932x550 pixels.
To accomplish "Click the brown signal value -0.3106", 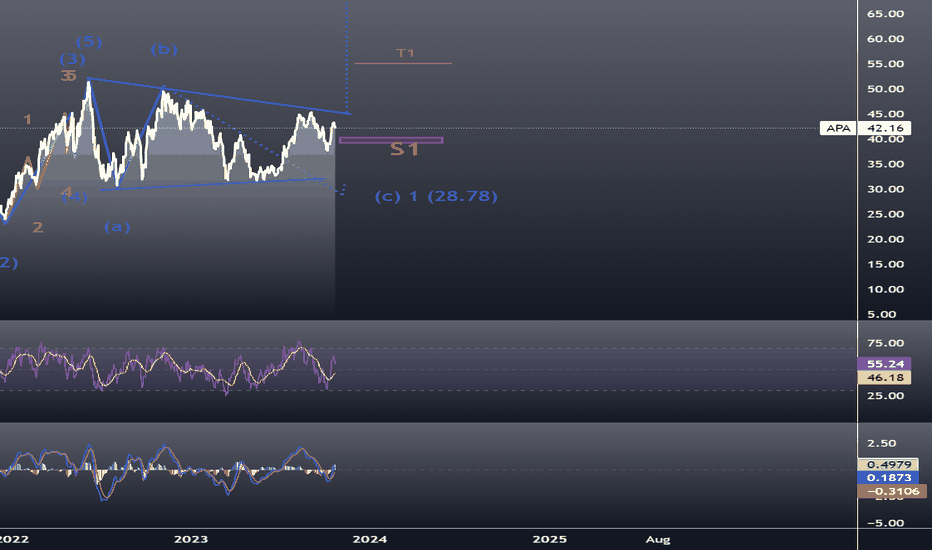I will tap(892, 491).
